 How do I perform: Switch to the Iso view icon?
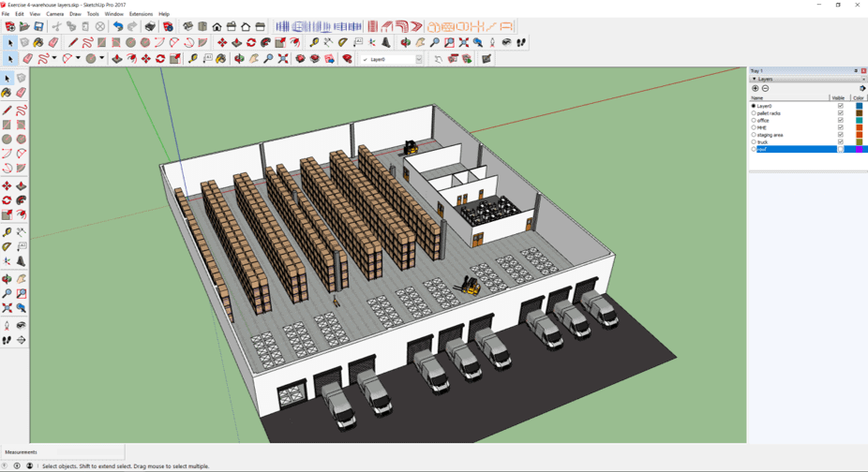point(188,26)
